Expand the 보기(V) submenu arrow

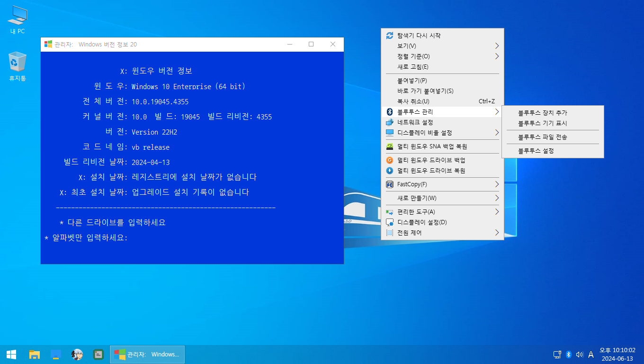(x=497, y=46)
